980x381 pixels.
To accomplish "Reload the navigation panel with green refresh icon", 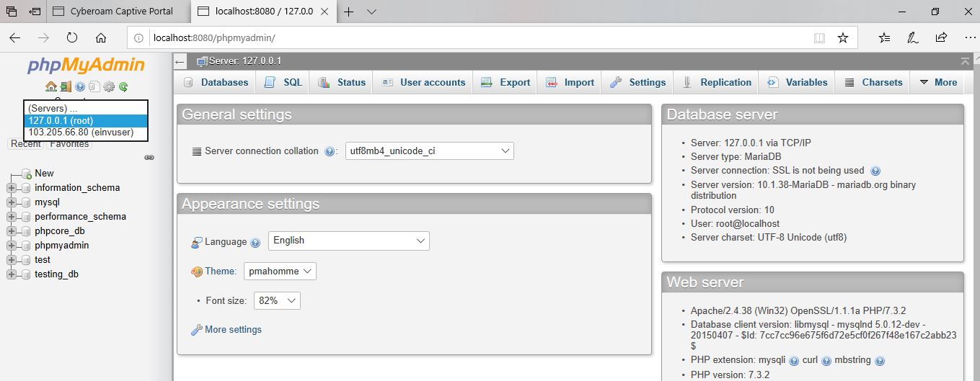I will 123,86.
